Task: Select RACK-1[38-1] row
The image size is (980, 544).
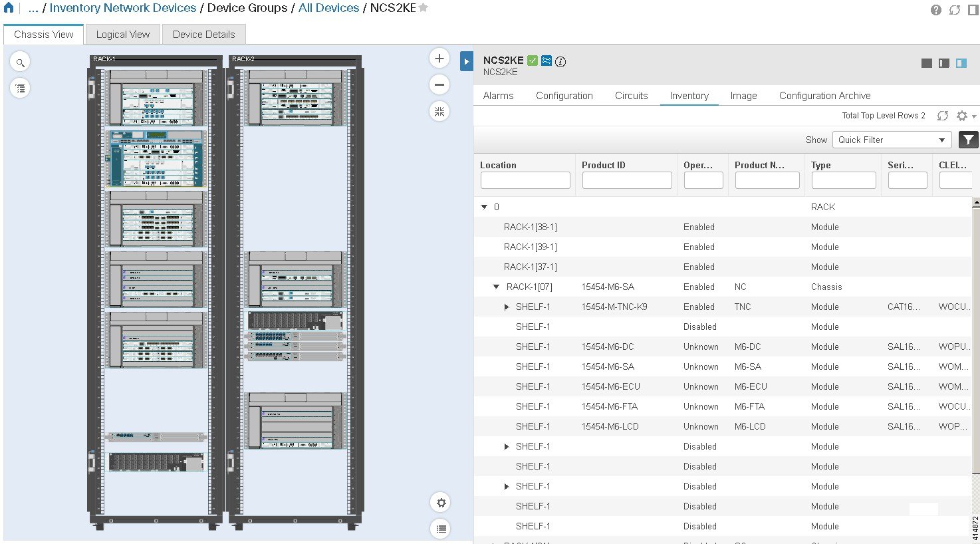Action: [x=723, y=227]
